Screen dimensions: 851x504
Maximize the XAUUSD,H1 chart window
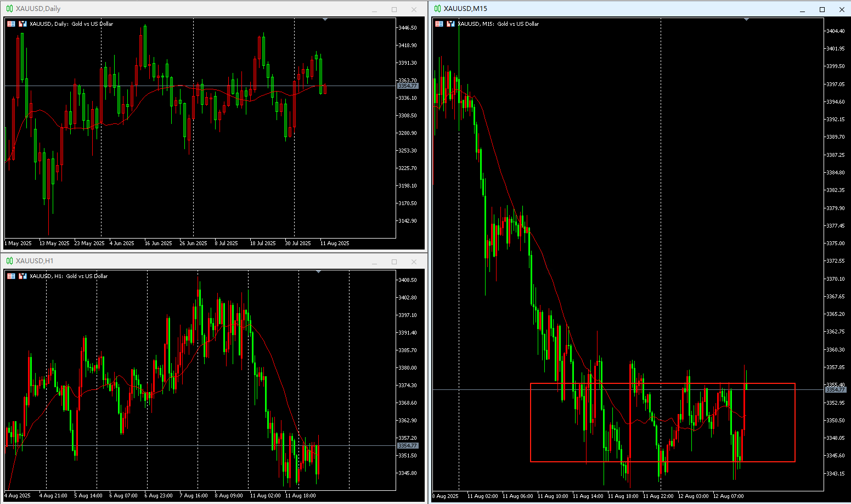point(394,262)
